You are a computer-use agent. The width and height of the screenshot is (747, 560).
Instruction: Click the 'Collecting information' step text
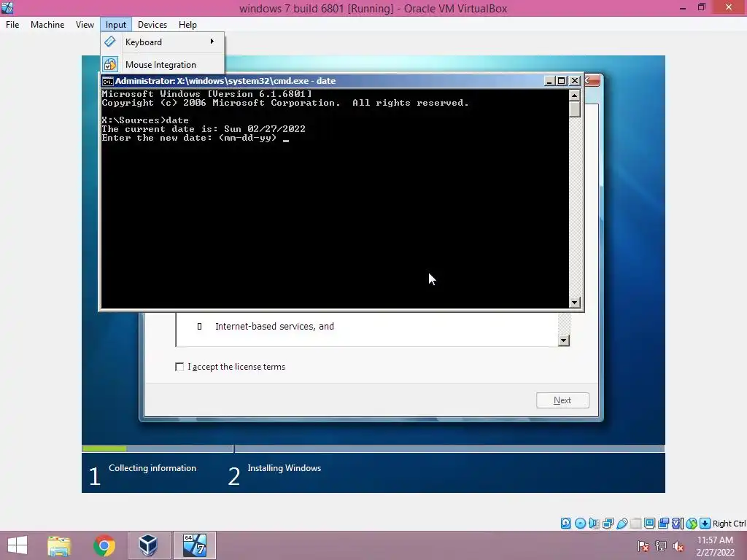[x=152, y=468]
